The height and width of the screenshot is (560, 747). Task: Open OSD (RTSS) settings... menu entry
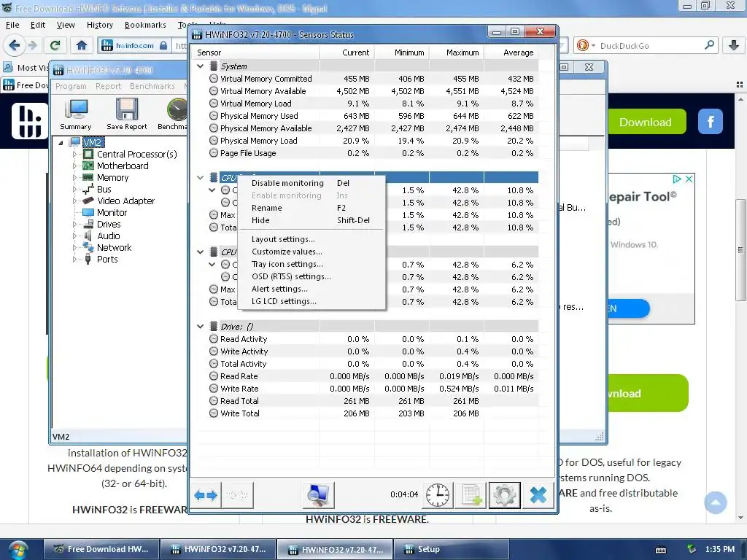[311, 276]
